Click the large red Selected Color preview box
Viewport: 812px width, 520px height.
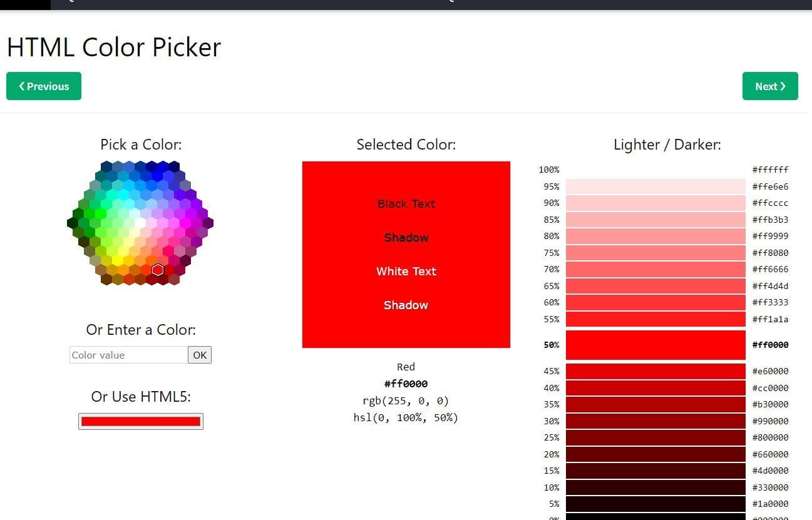[406, 255]
